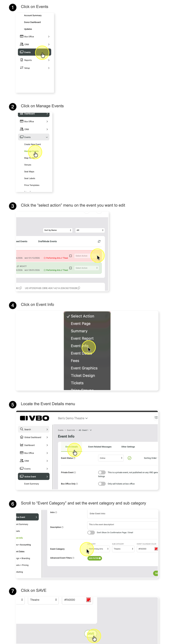Tick the checkbox in the green event row
This screenshot has width=174, height=644.
tap(71, 268)
